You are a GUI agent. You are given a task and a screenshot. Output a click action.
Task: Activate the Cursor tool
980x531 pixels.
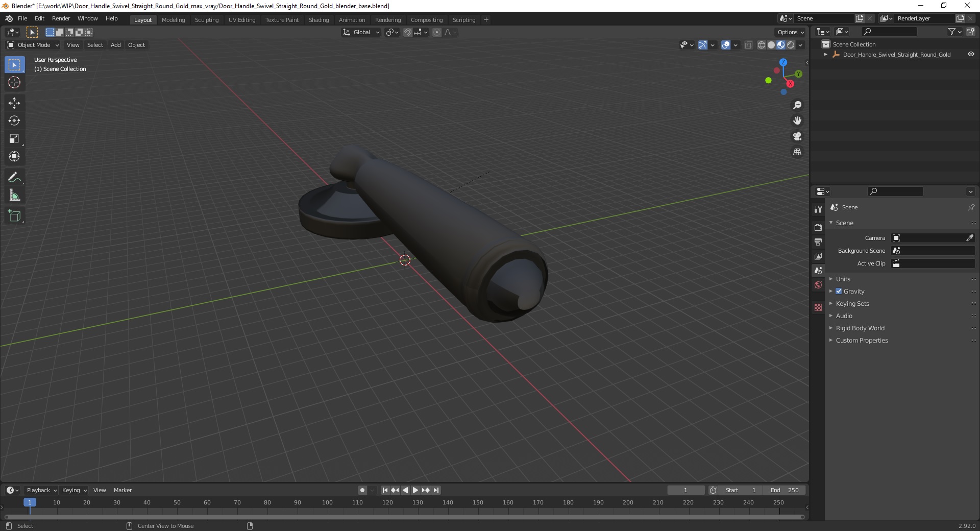pyautogui.click(x=14, y=83)
